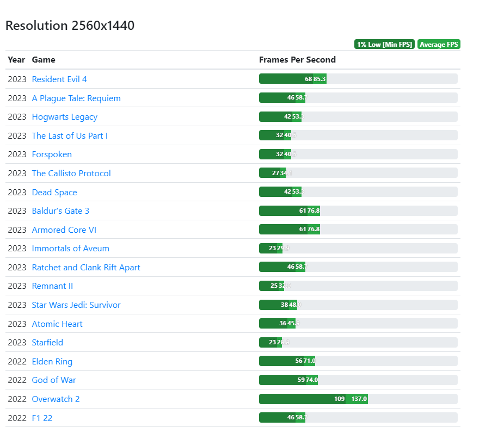Viewport: 504px width, 427px height.
Task: Click the Star Wars Jedi: Survivor FPS bar
Action: [358, 305]
